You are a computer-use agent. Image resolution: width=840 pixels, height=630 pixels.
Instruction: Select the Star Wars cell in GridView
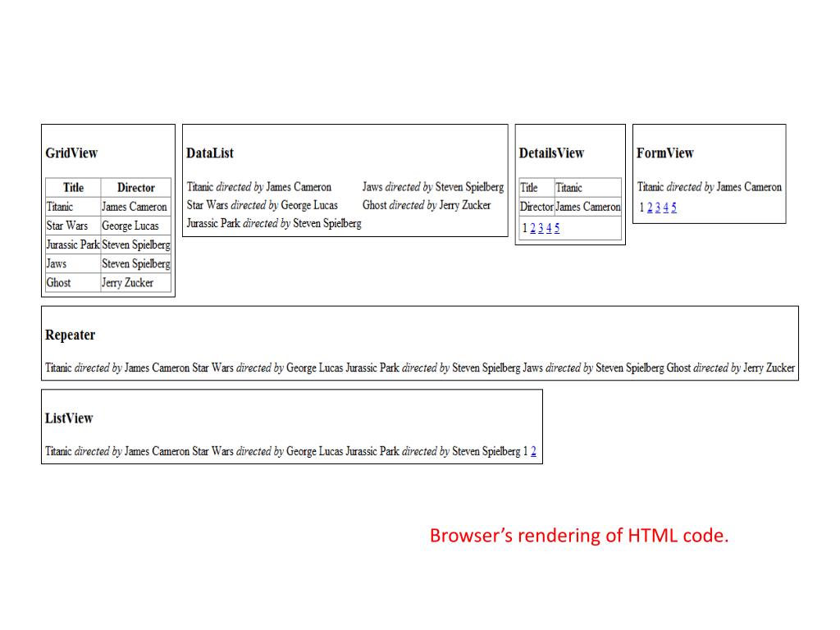pos(73,226)
